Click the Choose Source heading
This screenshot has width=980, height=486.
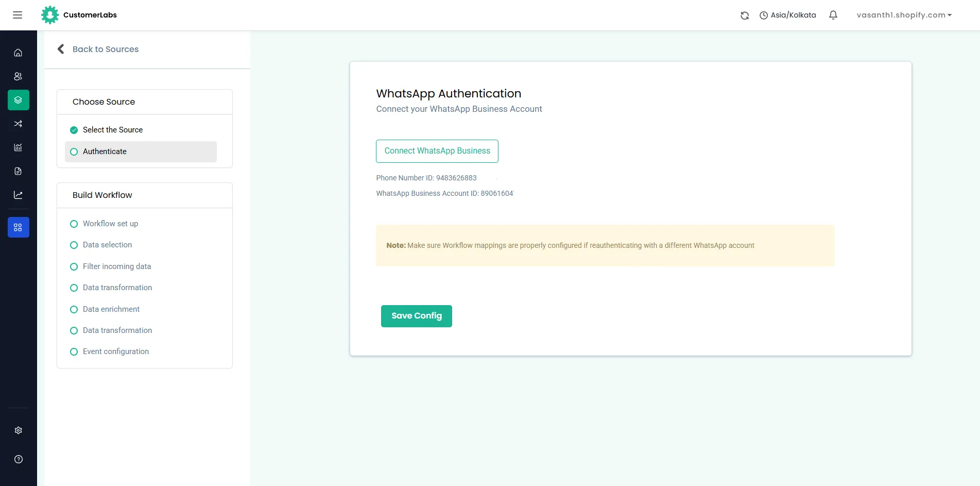(104, 102)
